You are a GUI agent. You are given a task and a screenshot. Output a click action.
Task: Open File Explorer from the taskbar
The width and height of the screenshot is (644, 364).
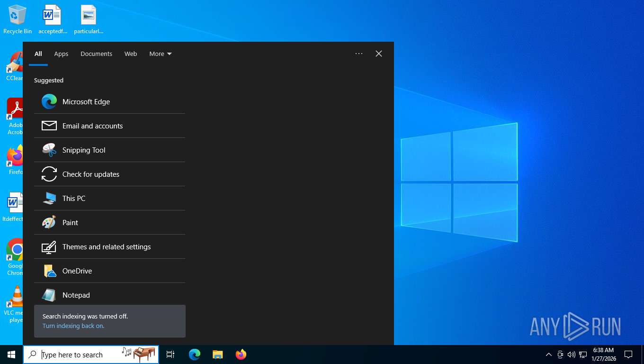click(x=217, y=355)
